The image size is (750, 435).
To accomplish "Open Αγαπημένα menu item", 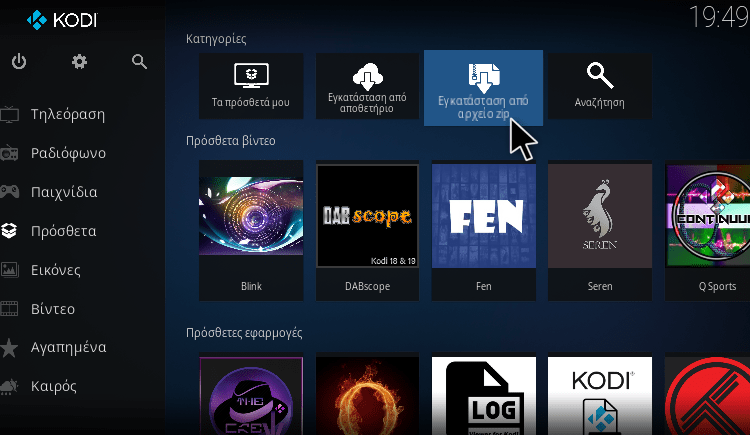I will click(x=68, y=347).
